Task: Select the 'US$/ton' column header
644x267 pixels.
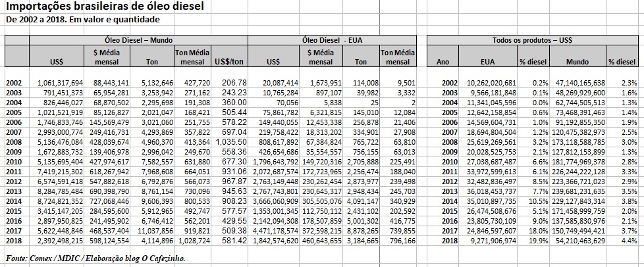Action: pos(230,62)
